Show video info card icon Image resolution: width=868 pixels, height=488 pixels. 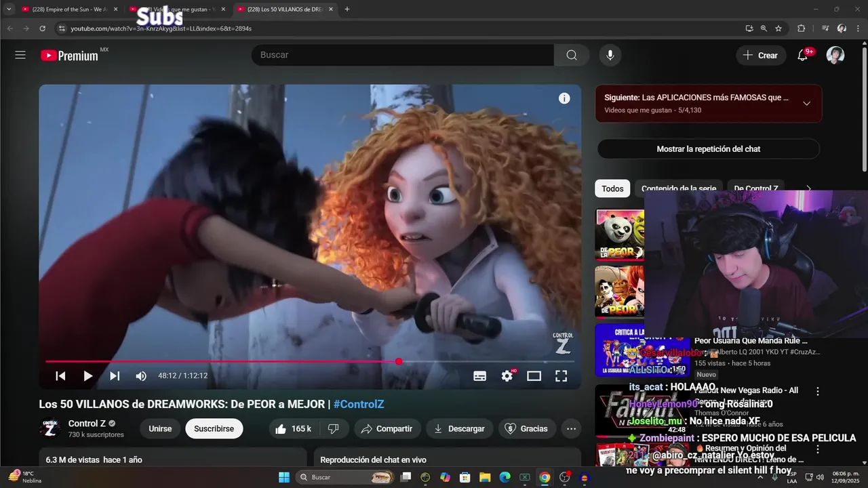tap(564, 98)
